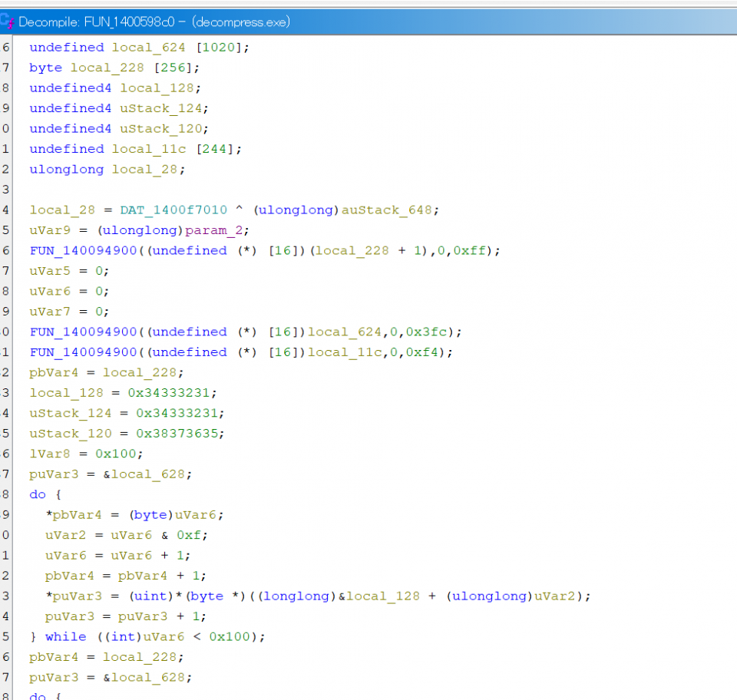The image size is (737, 700).
Task: Click the 'while' keyword of the loop
Action: click(x=66, y=637)
